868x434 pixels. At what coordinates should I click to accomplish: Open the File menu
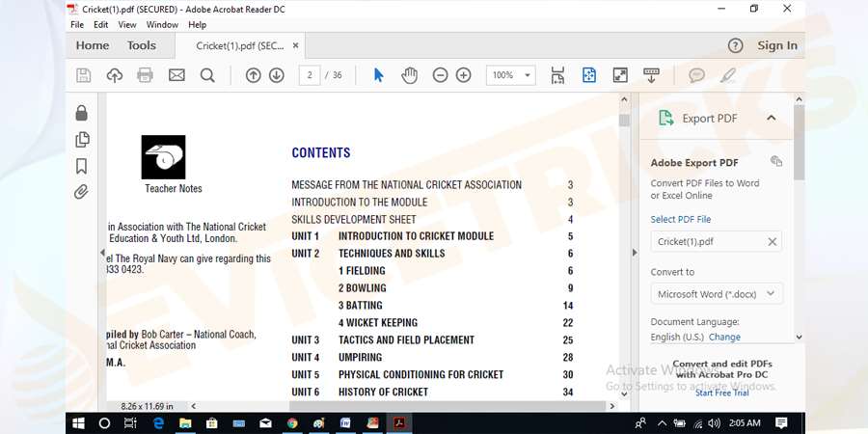pyautogui.click(x=77, y=25)
